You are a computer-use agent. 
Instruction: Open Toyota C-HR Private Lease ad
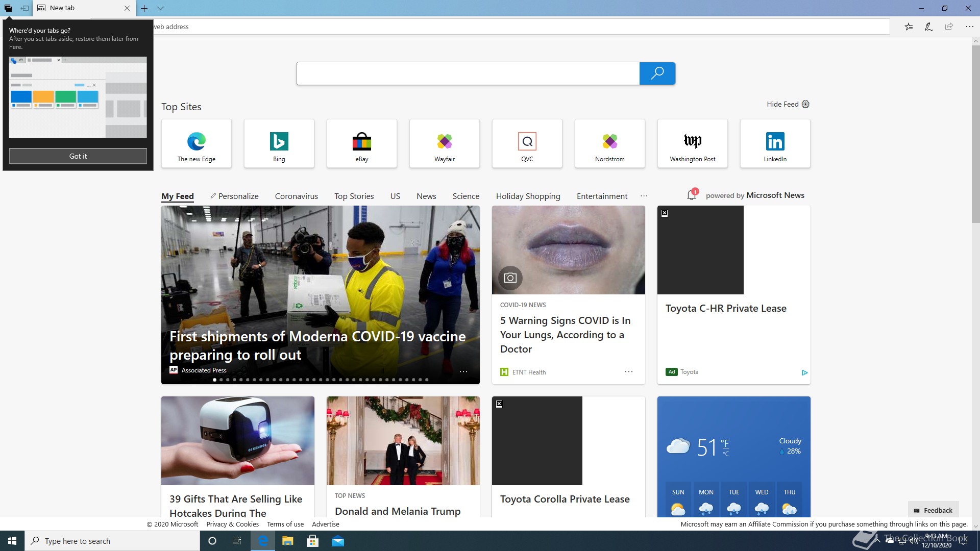726,308
